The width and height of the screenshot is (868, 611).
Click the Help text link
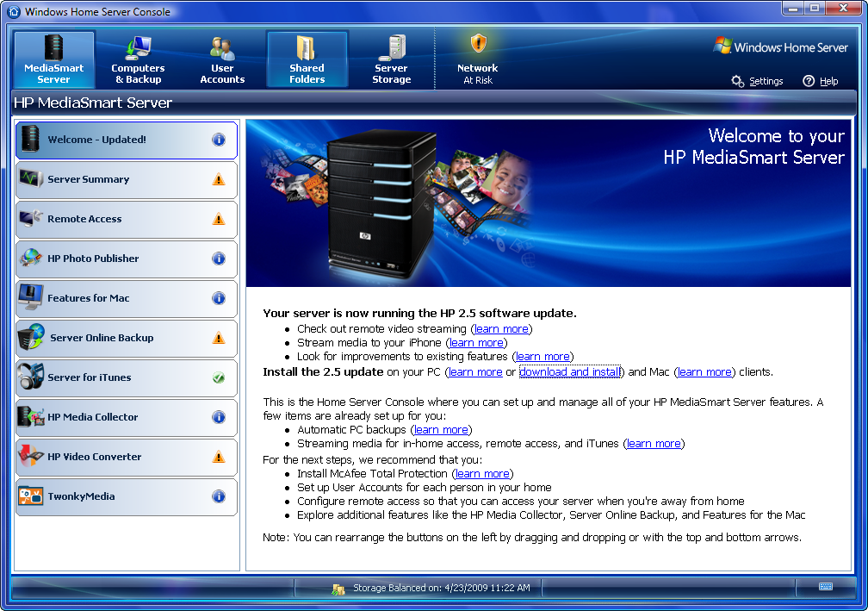pyautogui.click(x=828, y=81)
